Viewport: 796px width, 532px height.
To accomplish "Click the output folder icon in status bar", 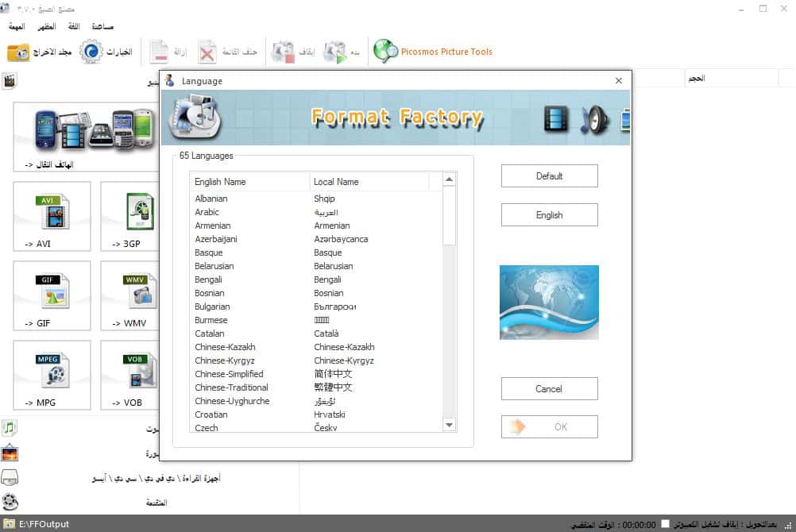I will coord(9,524).
